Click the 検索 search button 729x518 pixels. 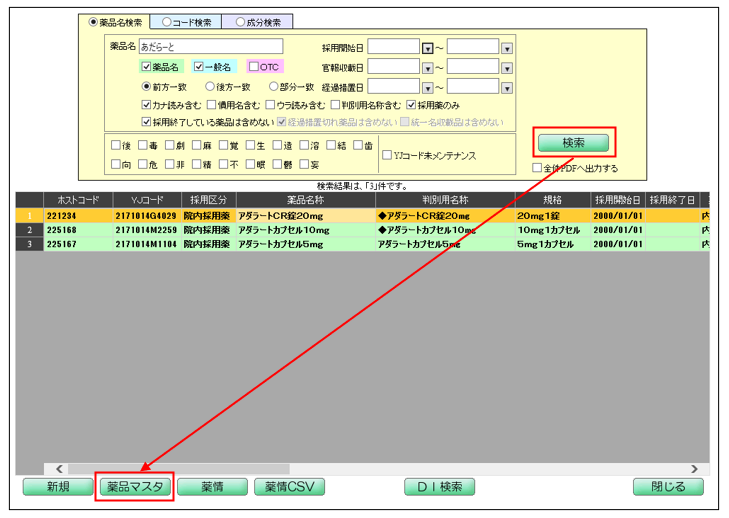[573, 143]
